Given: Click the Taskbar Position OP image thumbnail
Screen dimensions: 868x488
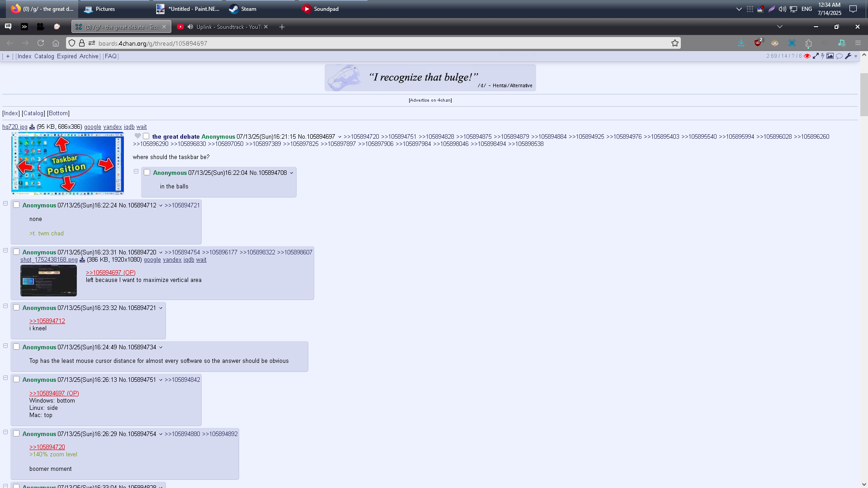Looking at the screenshot, I should [67, 164].
